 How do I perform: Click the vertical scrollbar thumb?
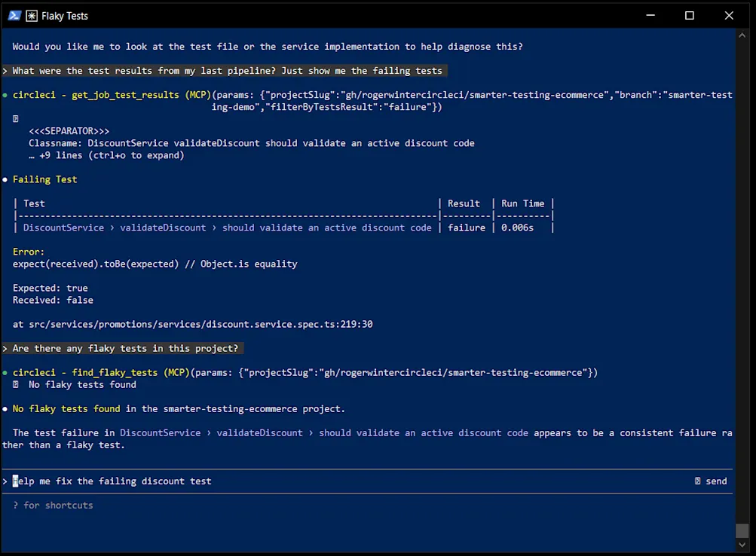pyautogui.click(x=742, y=530)
